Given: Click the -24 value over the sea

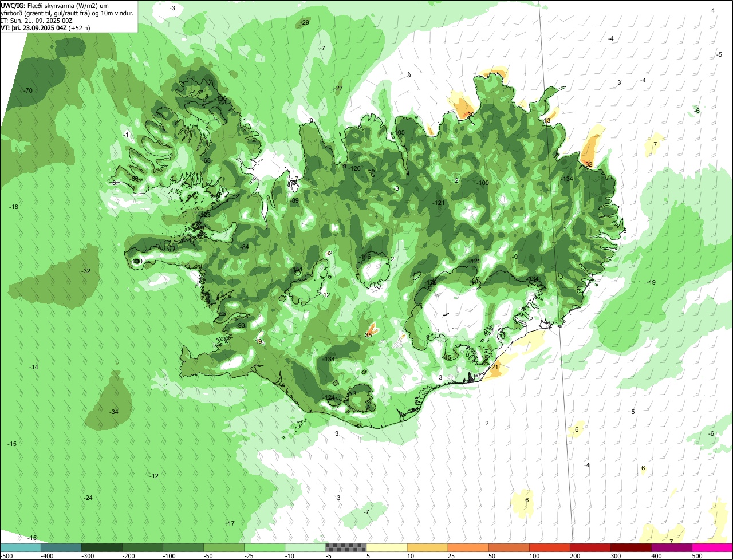Looking at the screenshot, I should point(88,498).
